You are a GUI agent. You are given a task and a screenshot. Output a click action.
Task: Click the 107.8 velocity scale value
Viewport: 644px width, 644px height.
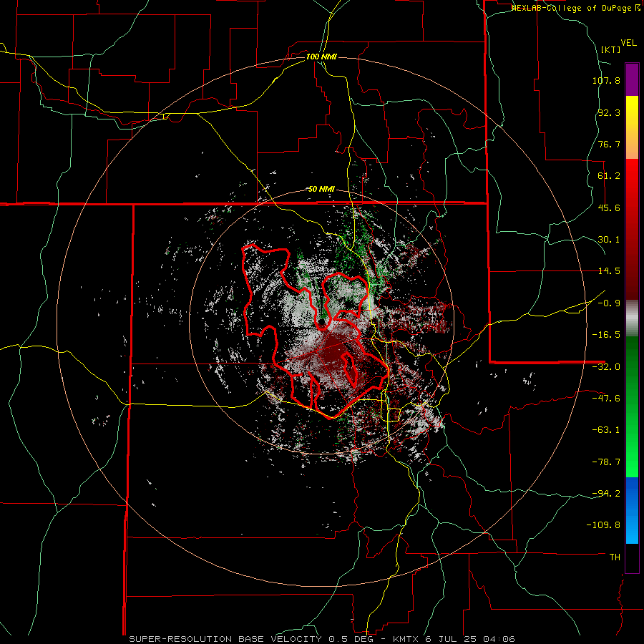coord(606,80)
